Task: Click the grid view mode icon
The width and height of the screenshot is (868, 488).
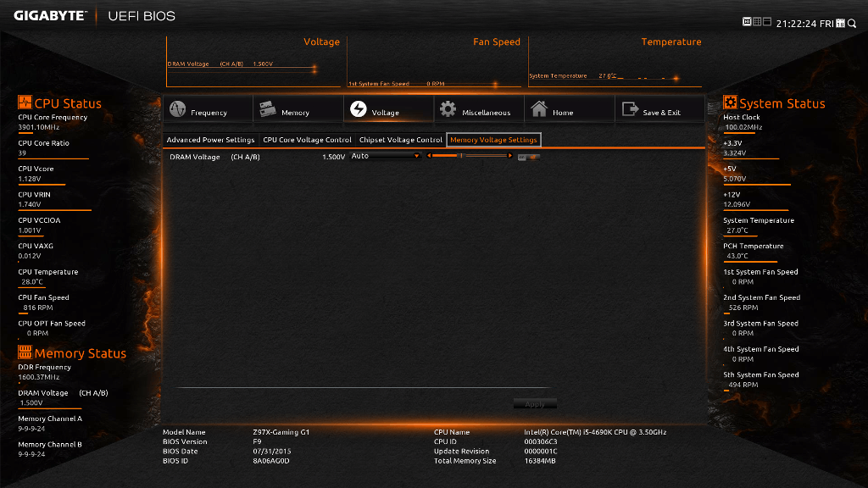Action: pos(757,21)
